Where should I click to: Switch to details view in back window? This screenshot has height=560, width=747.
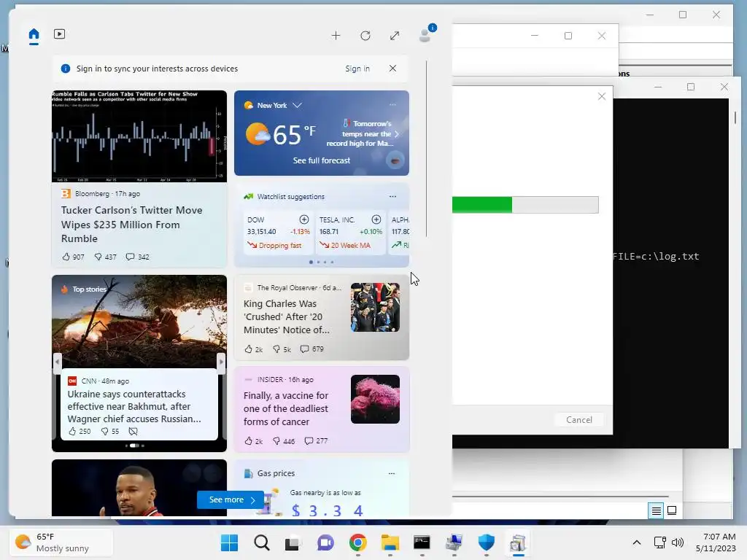(656, 511)
